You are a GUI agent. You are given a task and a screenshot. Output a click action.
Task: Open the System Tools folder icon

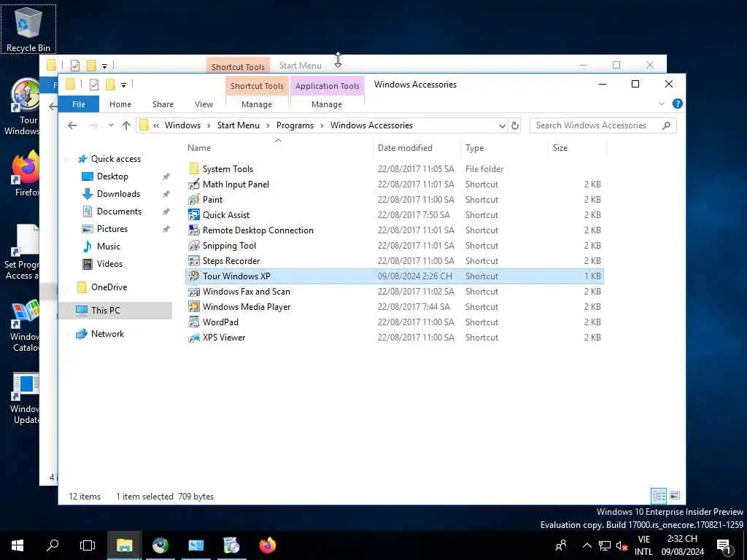pyautogui.click(x=194, y=168)
